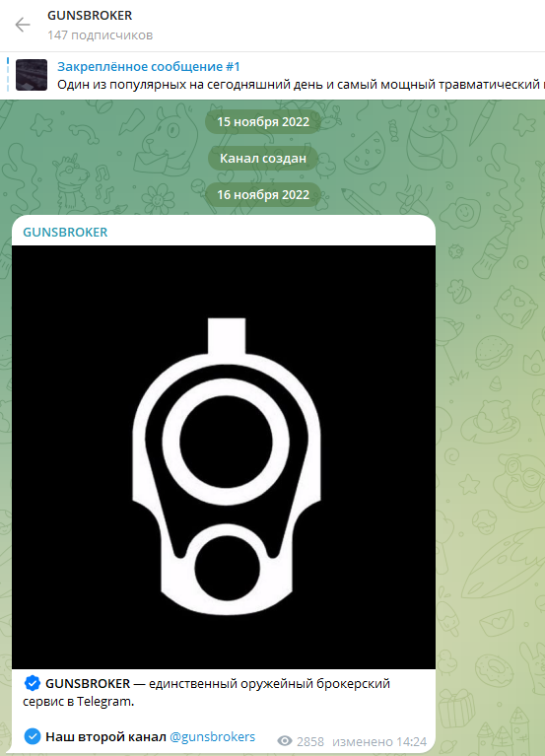Image resolution: width=545 pixels, height=756 pixels.
Task: Click the 16 ноября 2022 date badge
Action: (x=263, y=195)
